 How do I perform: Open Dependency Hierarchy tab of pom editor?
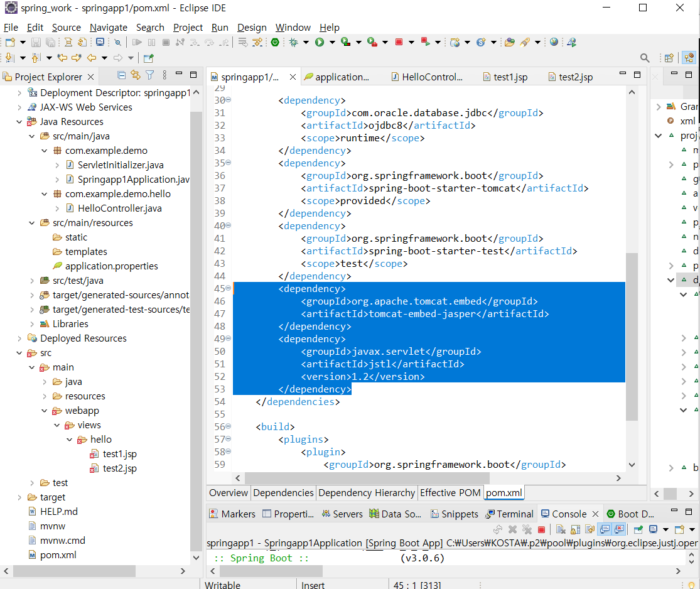point(367,492)
